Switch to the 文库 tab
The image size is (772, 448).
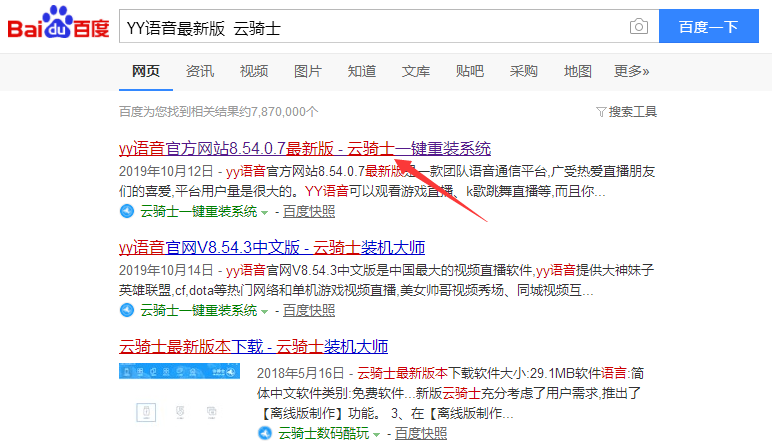coord(416,71)
